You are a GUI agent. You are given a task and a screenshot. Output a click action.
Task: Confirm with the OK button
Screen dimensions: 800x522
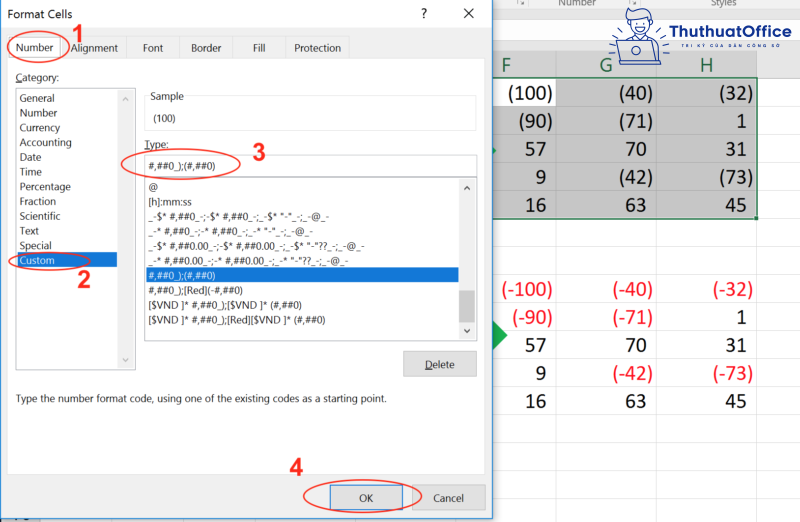[366, 498]
